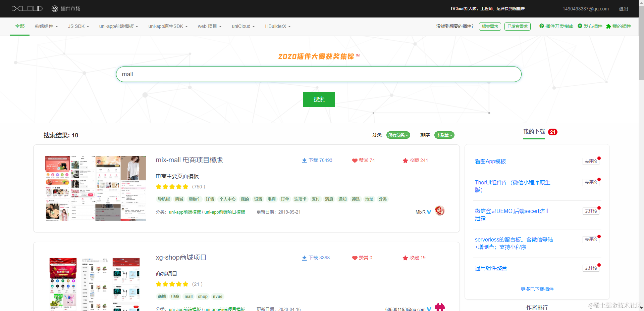The width and height of the screenshot is (644, 311).
Task: Click the 提交需求 button
Action: tap(490, 27)
